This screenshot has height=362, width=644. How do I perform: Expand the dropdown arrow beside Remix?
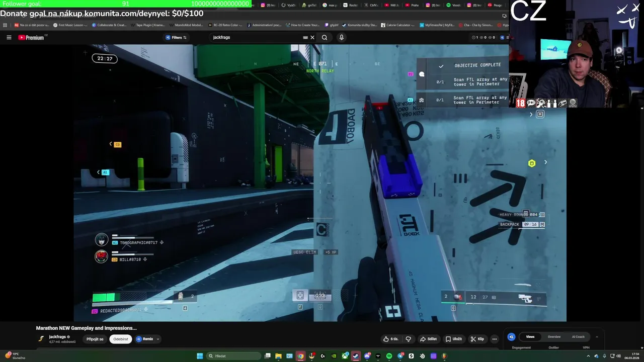(x=158, y=339)
